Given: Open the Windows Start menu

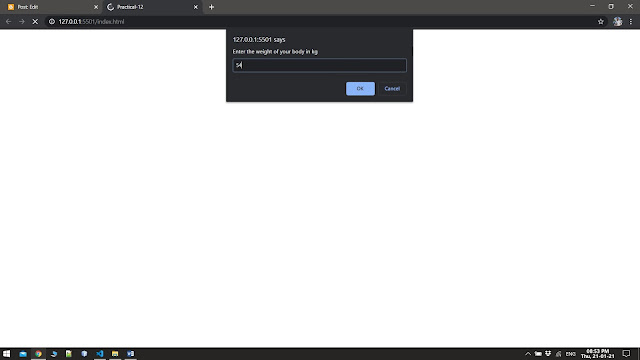Looking at the screenshot, I should (7, 354).
